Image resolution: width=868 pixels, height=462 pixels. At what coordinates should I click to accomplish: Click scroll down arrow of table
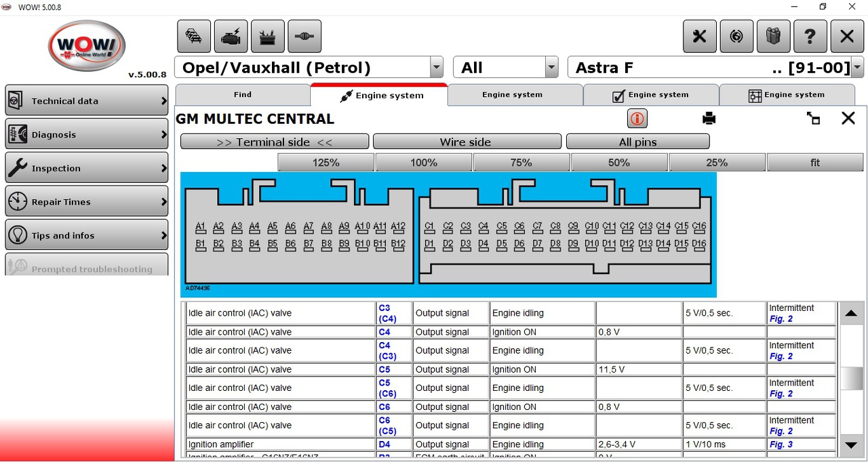click(852, 445)
